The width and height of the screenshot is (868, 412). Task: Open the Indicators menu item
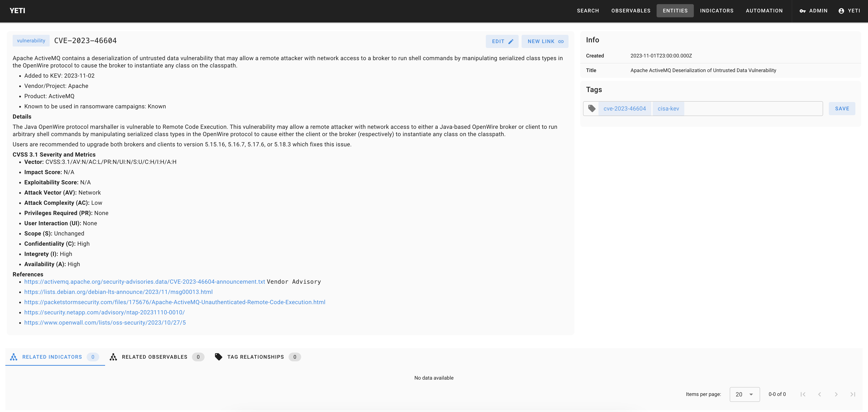pyautogui.click(x=716, y=11)
